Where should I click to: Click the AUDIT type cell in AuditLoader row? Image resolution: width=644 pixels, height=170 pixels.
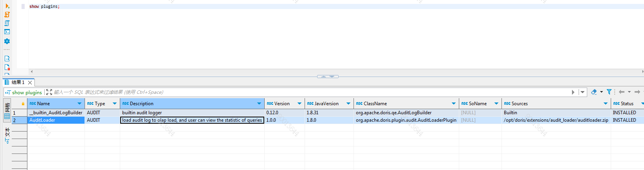pyautogui.click(x=103, y=120)
